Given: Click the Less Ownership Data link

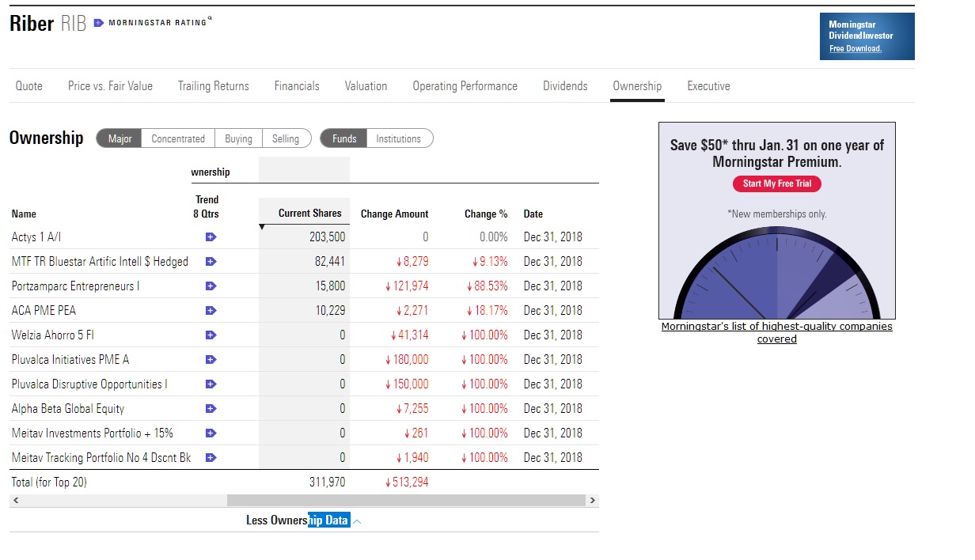Looking at the screenshot, I should pos(298,520).
